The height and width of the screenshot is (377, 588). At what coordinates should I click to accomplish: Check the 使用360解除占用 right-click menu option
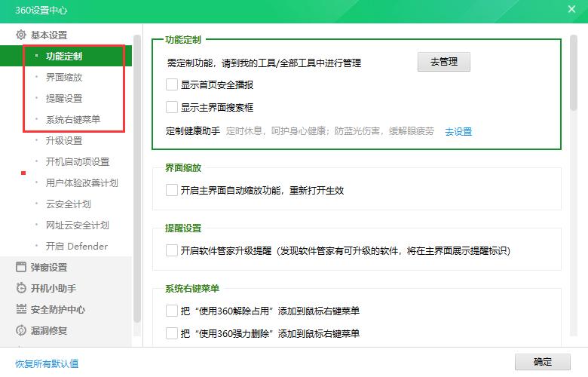(172, 311)
